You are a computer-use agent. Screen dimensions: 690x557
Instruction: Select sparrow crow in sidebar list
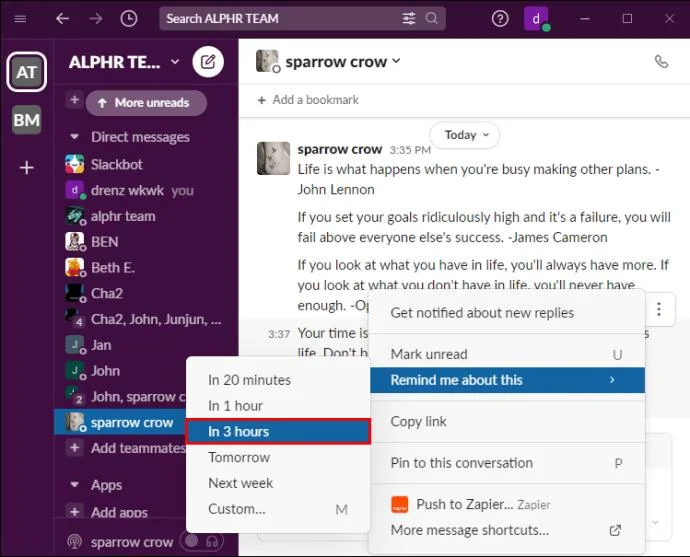click(x=121, y=422)
